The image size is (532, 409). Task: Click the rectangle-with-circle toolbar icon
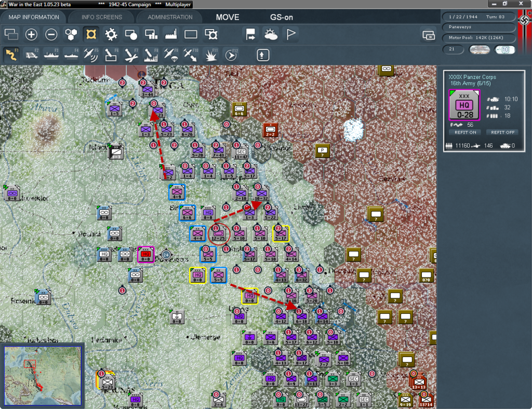131,34
